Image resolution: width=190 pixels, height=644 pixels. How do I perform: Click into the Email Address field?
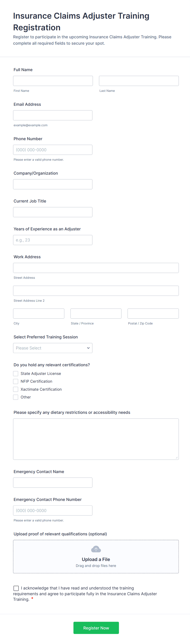pyautogui.click(x=53, y=115)
